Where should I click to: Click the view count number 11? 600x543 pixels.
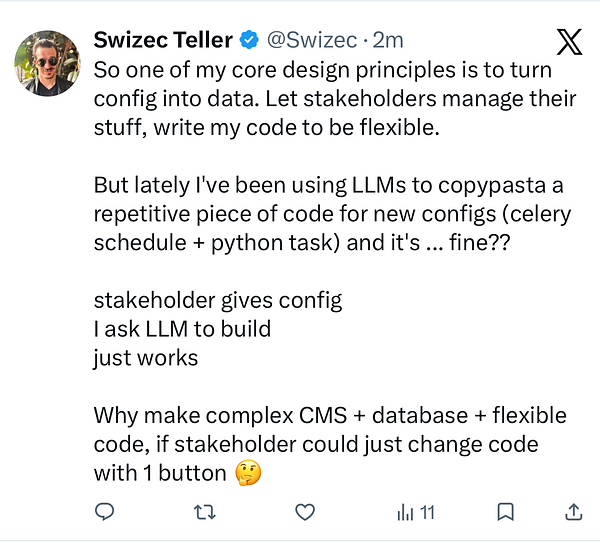427,513
